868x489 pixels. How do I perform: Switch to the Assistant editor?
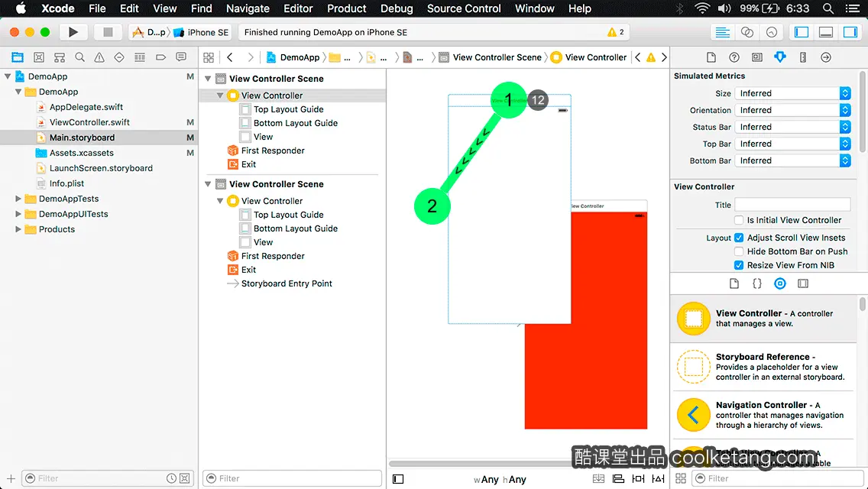pos(747,32)
